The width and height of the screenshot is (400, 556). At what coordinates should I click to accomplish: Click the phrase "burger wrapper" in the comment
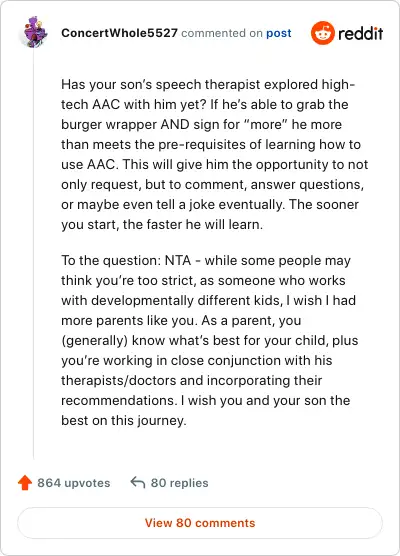tap(109, 124)
